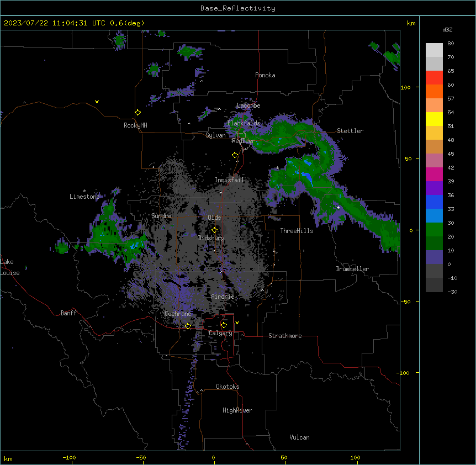Click the Sundre town label
The width and height of the screenshot is (476, 465).
pos(161,216)
